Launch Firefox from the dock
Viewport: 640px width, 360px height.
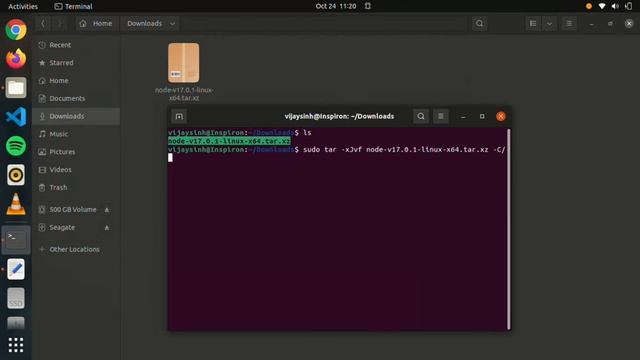(16, 59)
